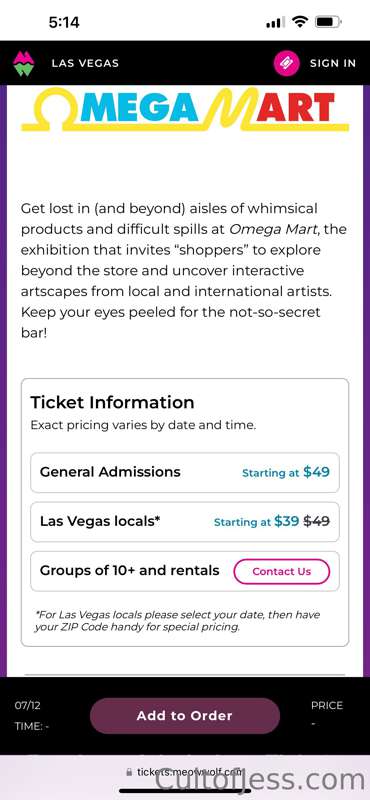Image resolution: width=370 pixels, height=800 pixels.
Task: Tap the battery status icon
Action: (x=328, y=22)
